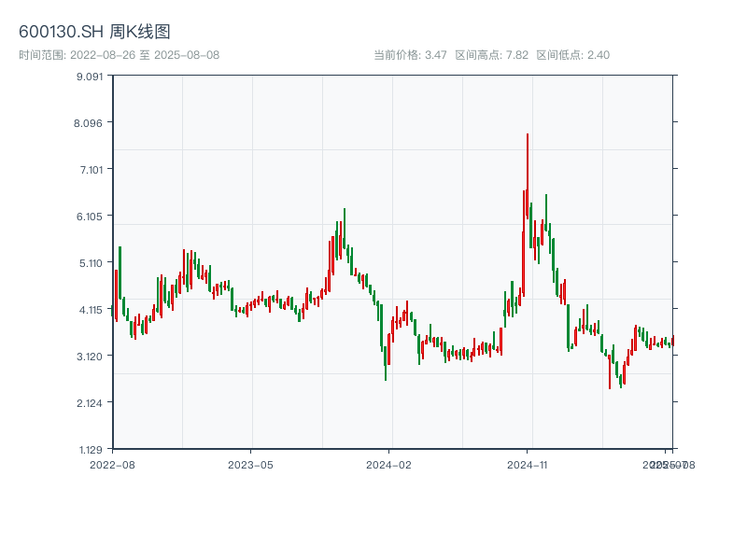Click the y-axis label 3.120
The image size is (747, 560).
90,357
